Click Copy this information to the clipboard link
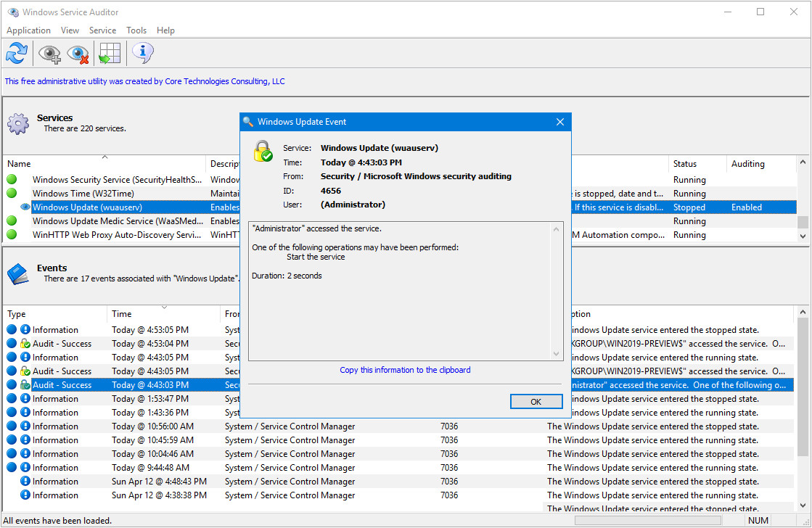The width and height of the screenshot is (812, 528). [x=405, y=370]
